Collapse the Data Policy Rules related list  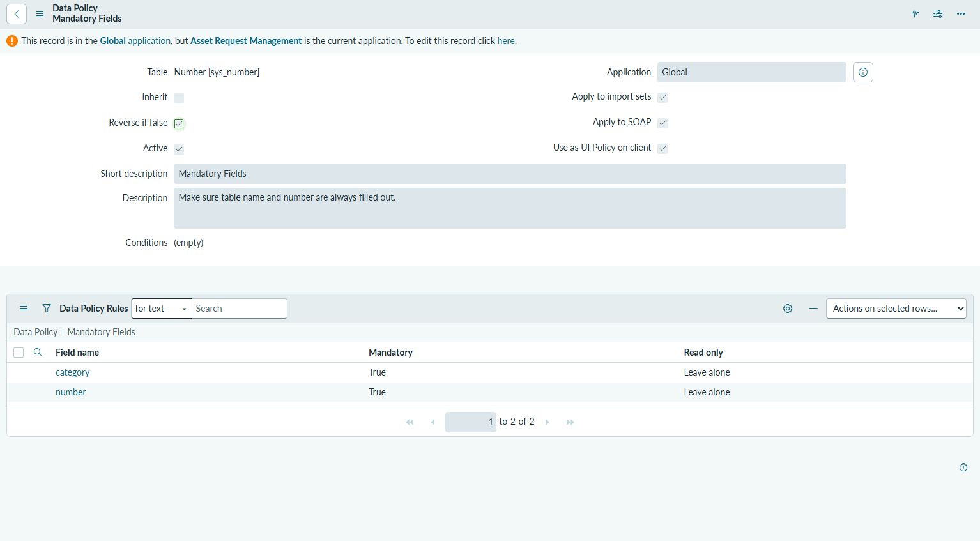pyautogui.click(x=813, y=309)
